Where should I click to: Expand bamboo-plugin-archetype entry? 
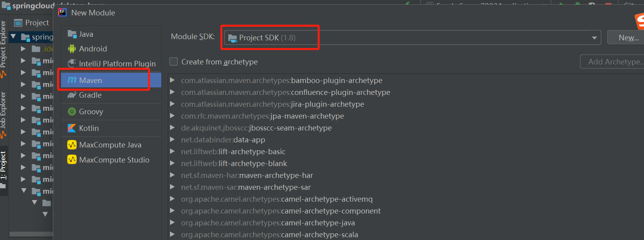pos(172,80)
